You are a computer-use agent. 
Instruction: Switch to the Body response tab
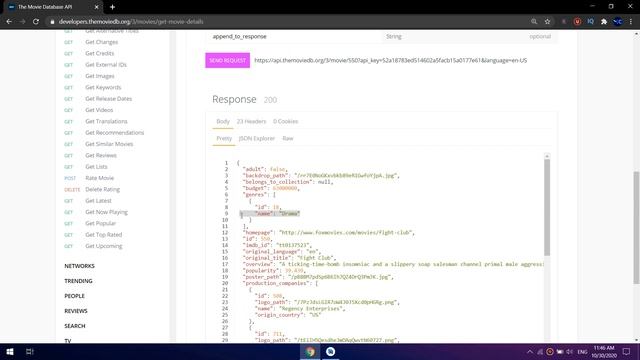(x=223, y=121)
